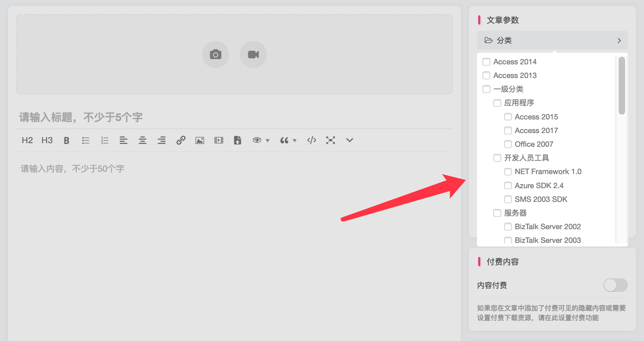Tick the Azure SDK 2.4 checkbox

click(x=508, y=186)
